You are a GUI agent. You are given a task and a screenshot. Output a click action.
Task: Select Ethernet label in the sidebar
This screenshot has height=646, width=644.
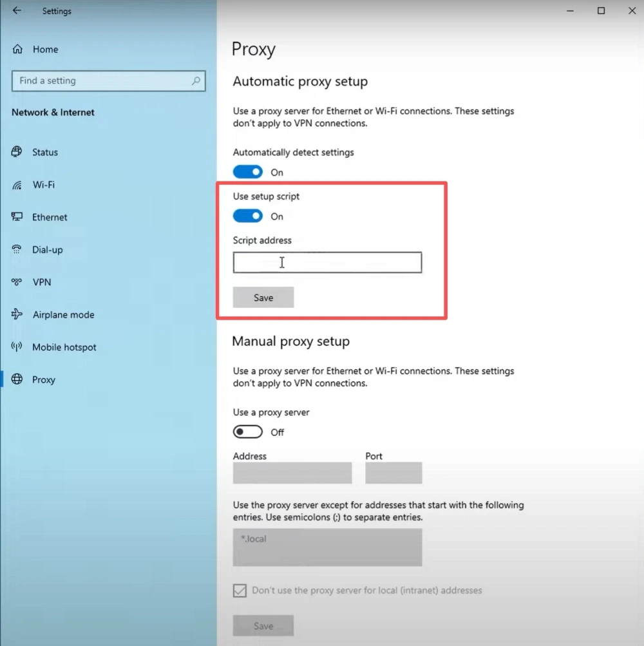point(50,217)
